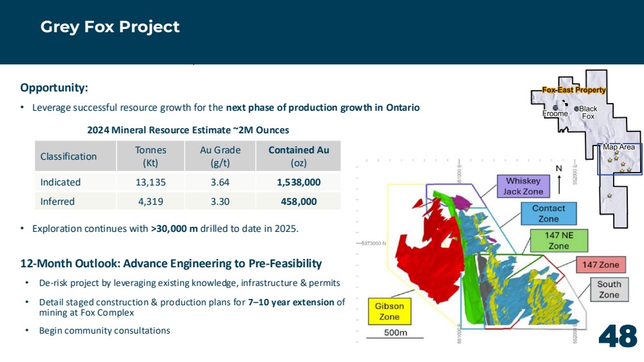Select the Gibson Zone yellow label
Viewport: 644px width, 362px height.
coord(389,311)
